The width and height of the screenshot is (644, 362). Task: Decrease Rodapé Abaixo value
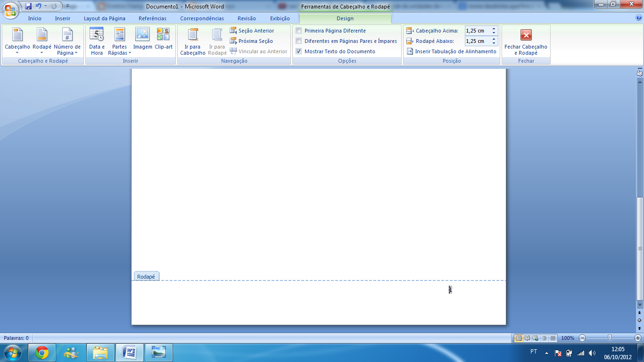[x=494, y=43]
